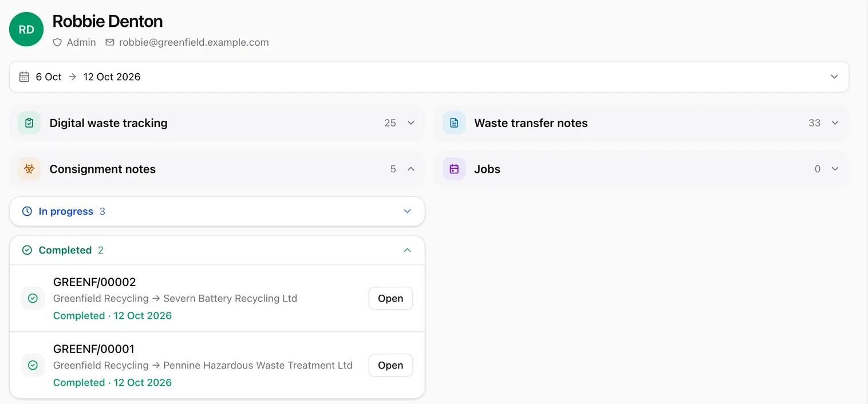Click the 12 Oct 2026 end date

(x=112, y=77)
